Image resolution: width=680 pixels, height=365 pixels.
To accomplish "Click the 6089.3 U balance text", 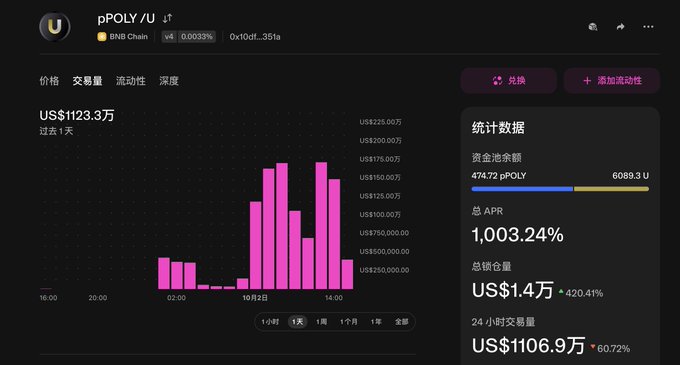I will (631, 176).
